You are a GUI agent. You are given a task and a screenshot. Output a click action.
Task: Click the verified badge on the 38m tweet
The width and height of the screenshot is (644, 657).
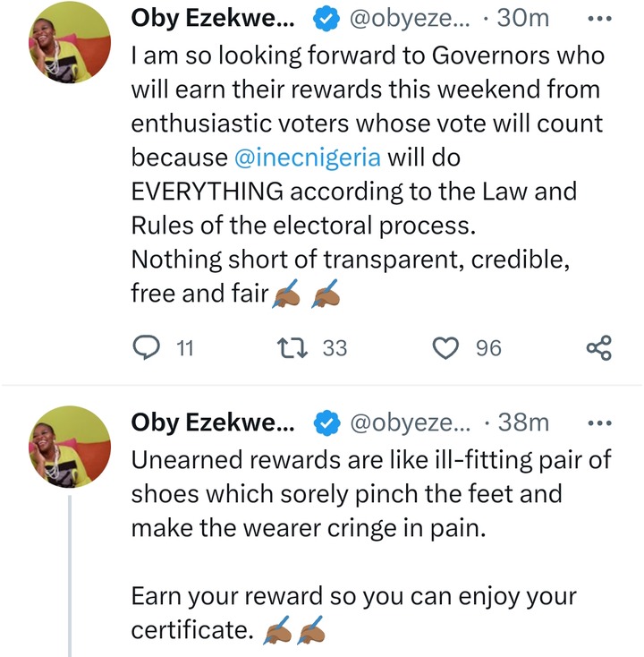(x=326, y=422)
